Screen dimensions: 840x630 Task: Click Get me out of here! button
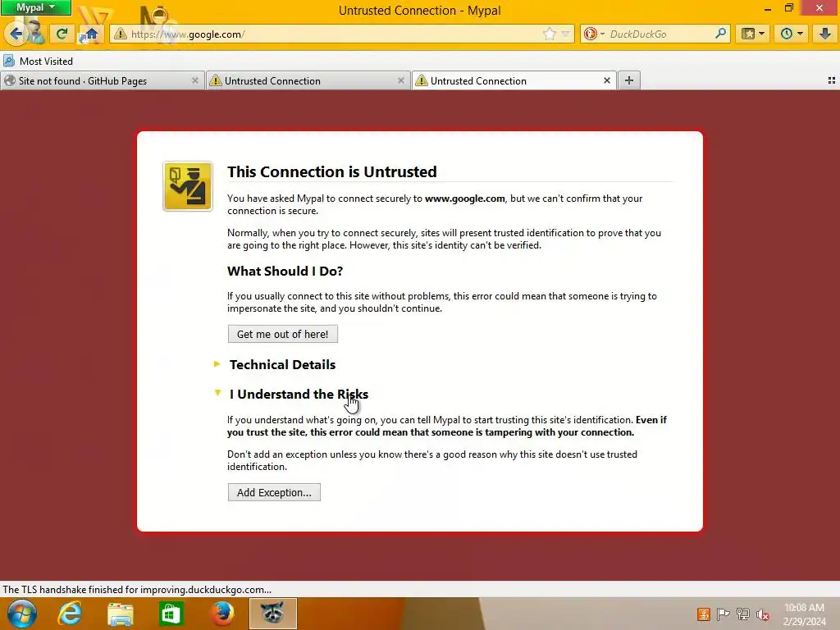pos(282,334)
